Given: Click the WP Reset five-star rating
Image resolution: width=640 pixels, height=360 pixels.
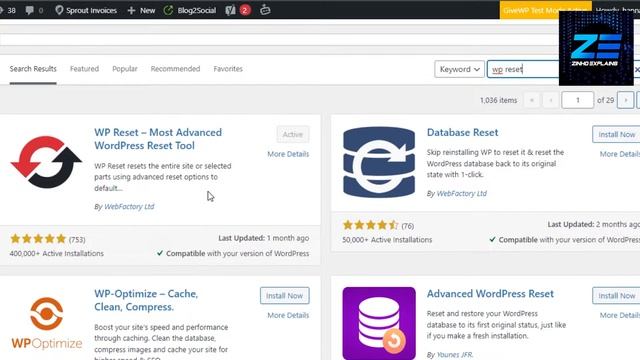Looking at the screenshot, I should [38, 239].
